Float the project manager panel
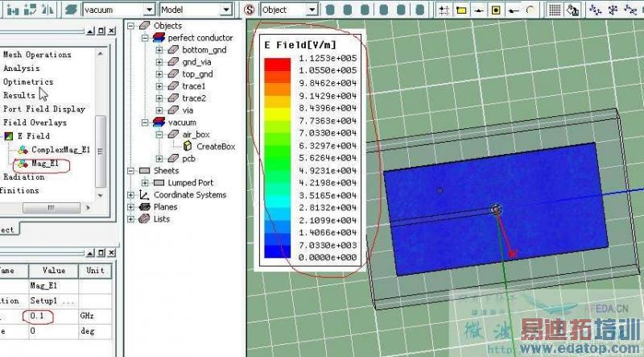644x357 pixels. tap(101, 31)
